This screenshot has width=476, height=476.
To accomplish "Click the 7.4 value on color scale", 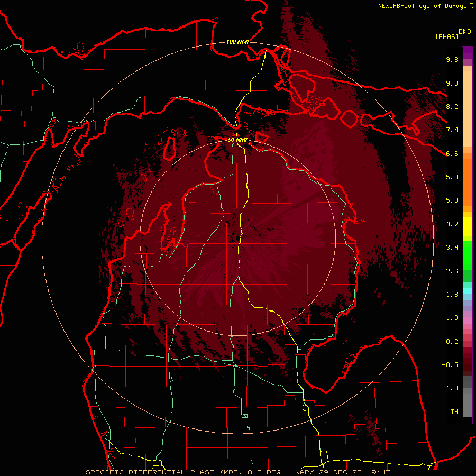I will [452, 130].
